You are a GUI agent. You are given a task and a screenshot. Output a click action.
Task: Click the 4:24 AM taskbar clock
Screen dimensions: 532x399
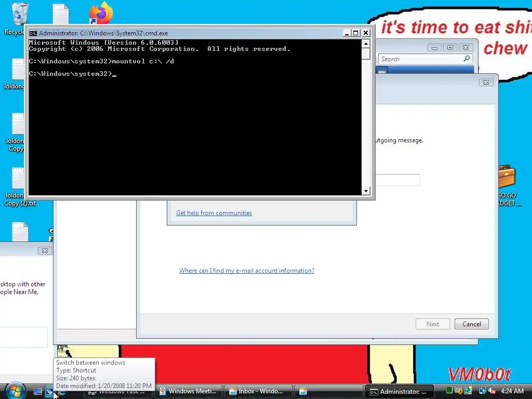coord(512,391)
